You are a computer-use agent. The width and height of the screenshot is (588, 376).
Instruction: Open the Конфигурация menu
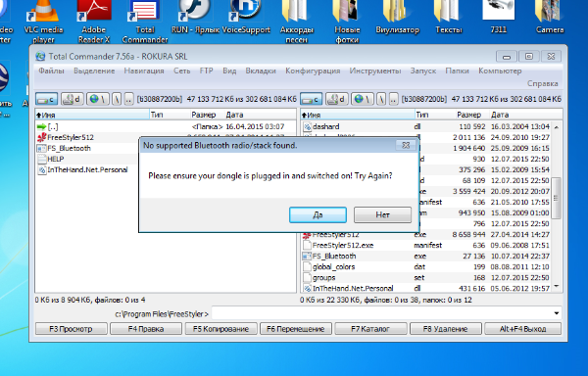click(313, 70)
